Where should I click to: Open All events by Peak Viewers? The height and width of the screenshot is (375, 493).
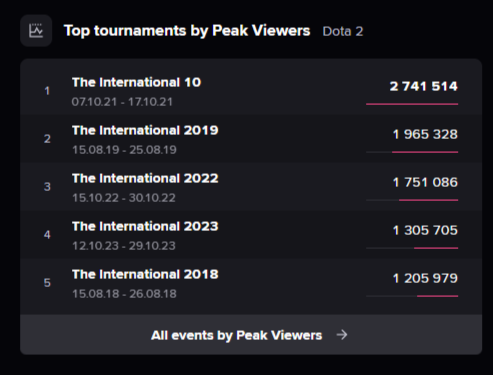(x=251, y=335)
